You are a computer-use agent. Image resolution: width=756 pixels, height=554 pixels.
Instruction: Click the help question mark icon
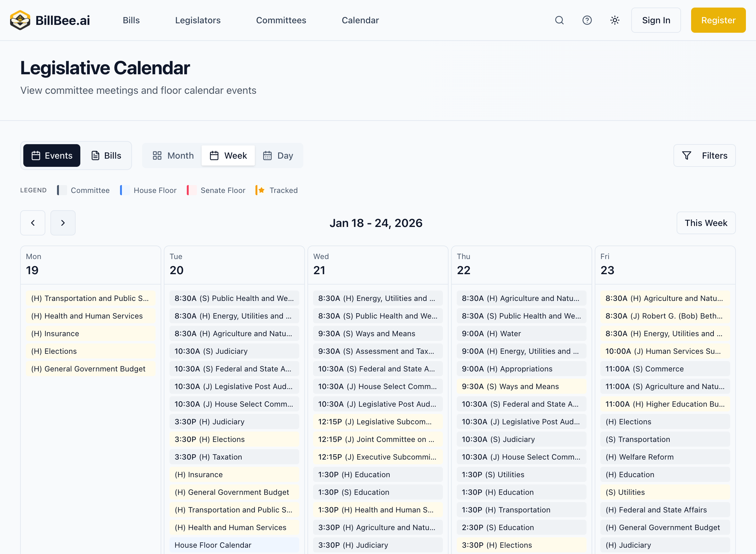[587, 20]
